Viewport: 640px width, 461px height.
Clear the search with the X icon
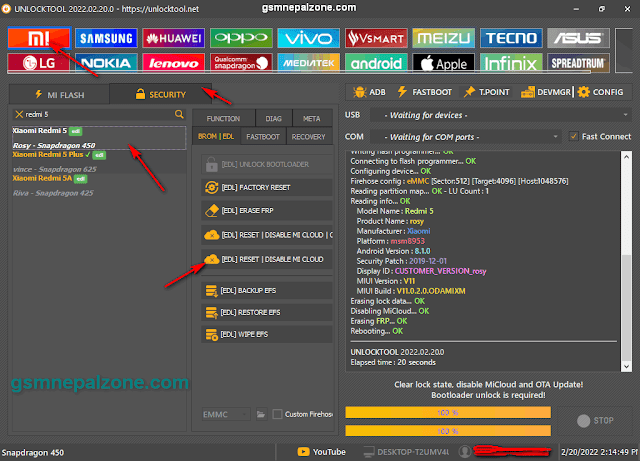(19, 114)
